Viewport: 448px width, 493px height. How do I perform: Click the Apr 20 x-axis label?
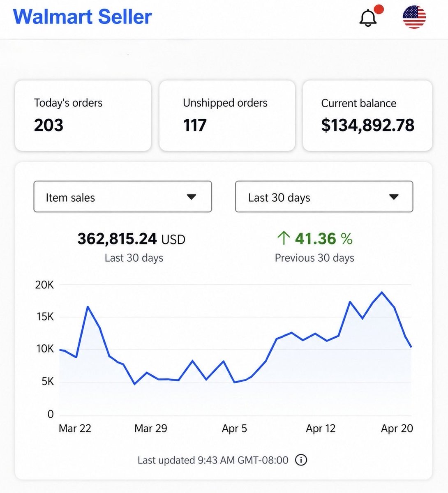point(397,428)
